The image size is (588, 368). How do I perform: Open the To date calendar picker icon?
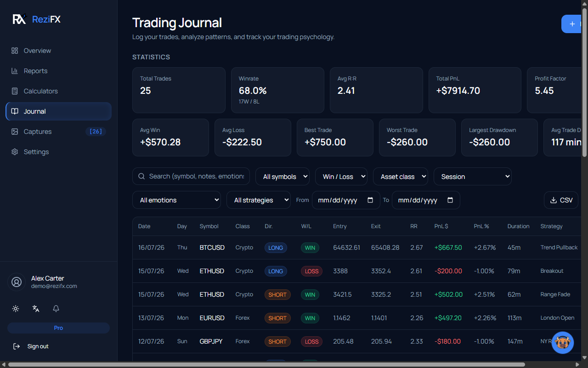(x=450, y=200)
